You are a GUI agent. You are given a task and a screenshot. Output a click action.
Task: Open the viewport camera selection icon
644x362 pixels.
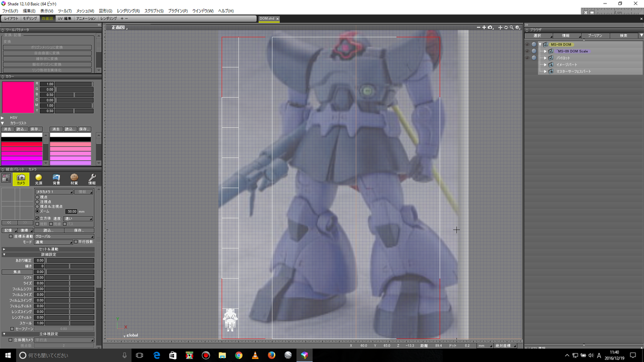[490, 28]
